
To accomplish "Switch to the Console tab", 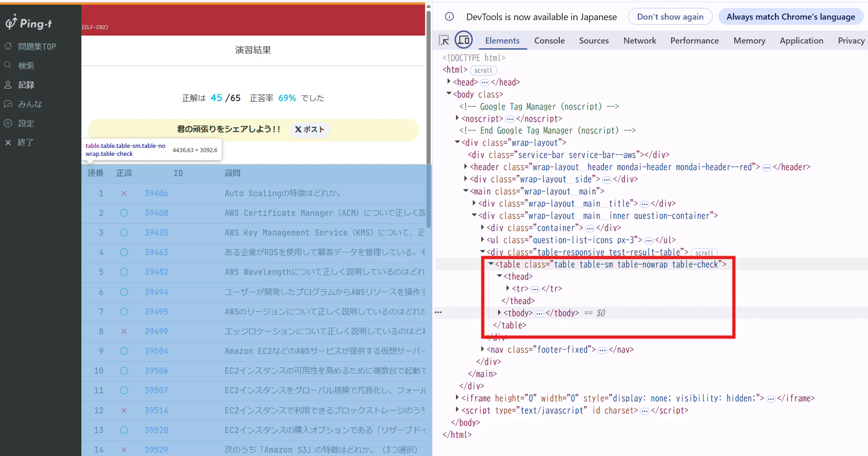I will [x=550, y=41].
